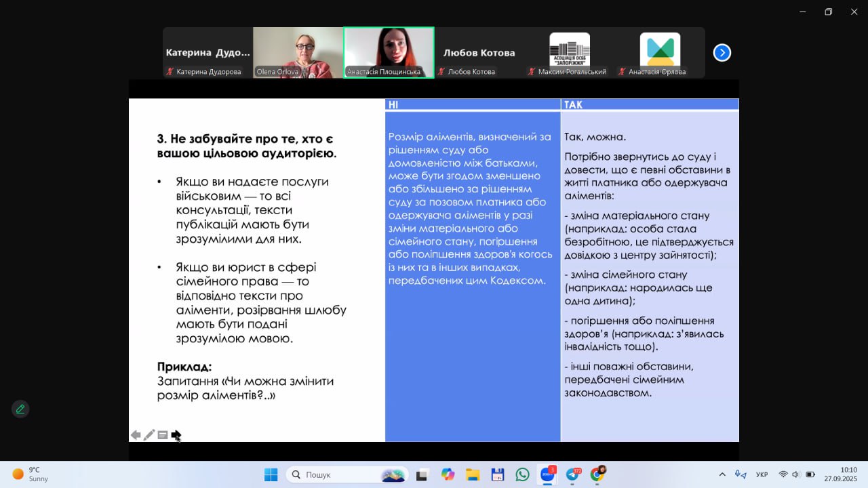Open Zoom from the taskbar

click(x=547, y=474)
